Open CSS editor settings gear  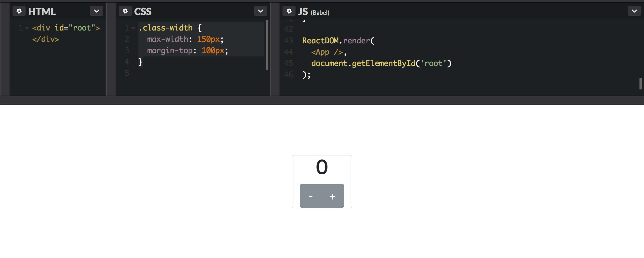(125, 11)
